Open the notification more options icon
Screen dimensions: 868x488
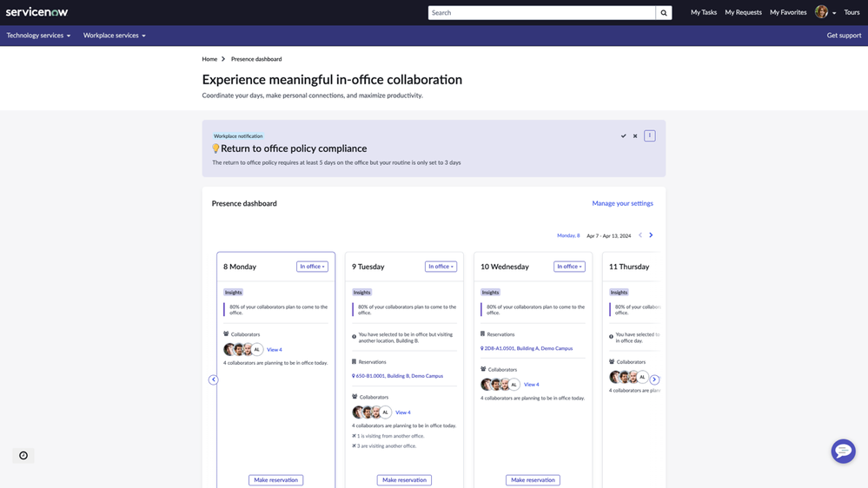[x=649, y=135]
